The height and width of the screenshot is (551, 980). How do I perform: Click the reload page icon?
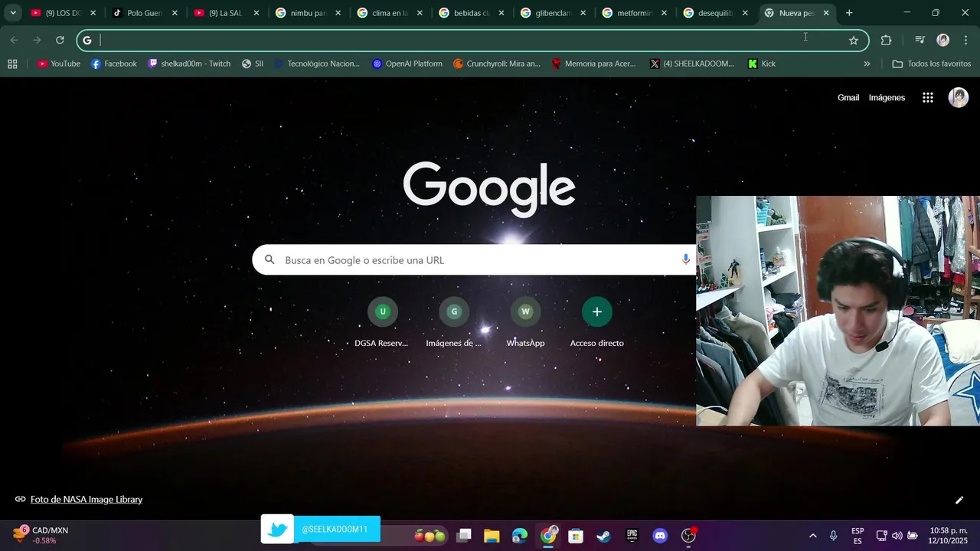pyautogui.click(x=60, y=40)
